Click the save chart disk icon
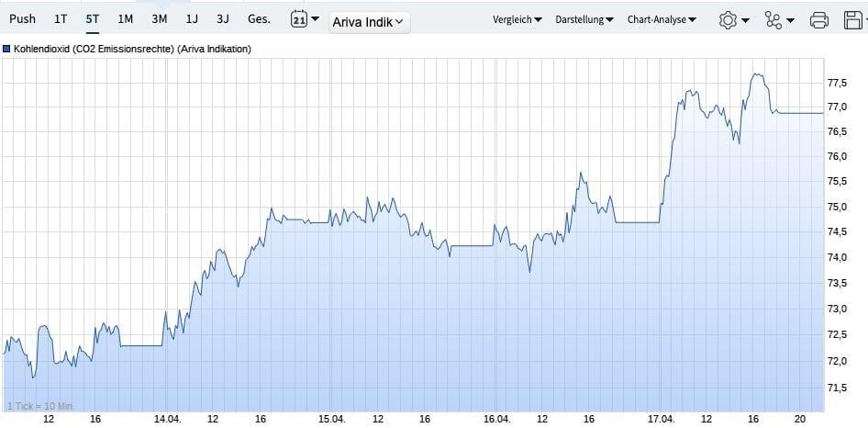This screenshot has height=428, width=868. tap(854, 19)
